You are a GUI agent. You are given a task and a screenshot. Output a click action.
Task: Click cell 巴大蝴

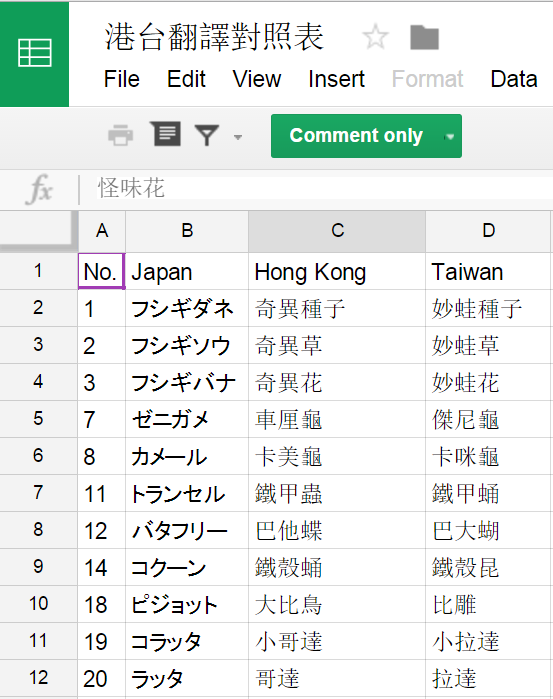488,530
